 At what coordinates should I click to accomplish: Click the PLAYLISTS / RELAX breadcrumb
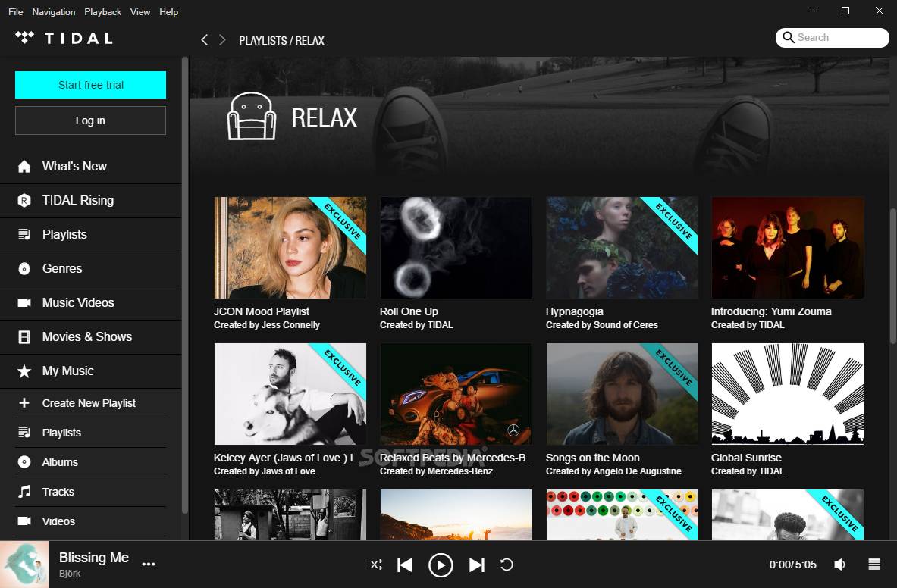[x=281, y=41]
